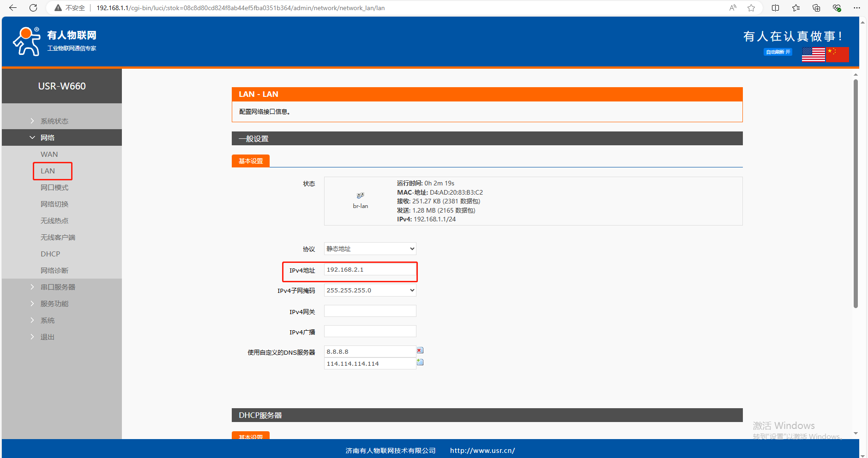Expand the 串口服务器 sidebar section
Viewport: 868px width, 458px height.
58,287
